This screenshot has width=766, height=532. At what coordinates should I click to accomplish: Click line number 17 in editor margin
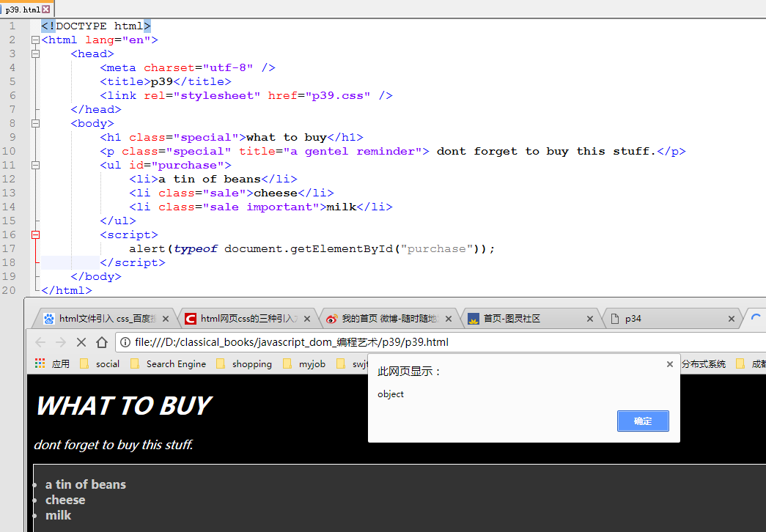pos(9,248)
